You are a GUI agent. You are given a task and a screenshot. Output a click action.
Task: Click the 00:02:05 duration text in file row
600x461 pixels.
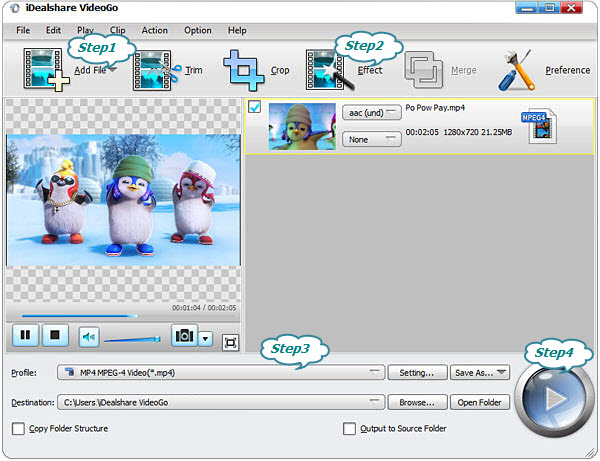coord(422,132)
